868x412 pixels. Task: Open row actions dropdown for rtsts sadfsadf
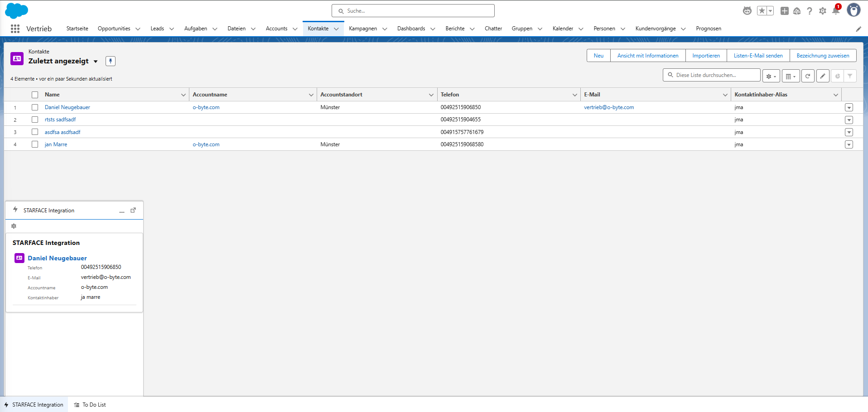click(x=849, y=120)
